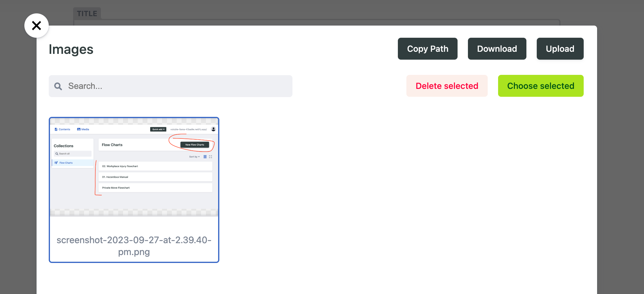Image resolution: width=644 pixels, height=294 pixels.
Task: Click the Quick add dropdown in preview
Action: [x=158, y=129]
